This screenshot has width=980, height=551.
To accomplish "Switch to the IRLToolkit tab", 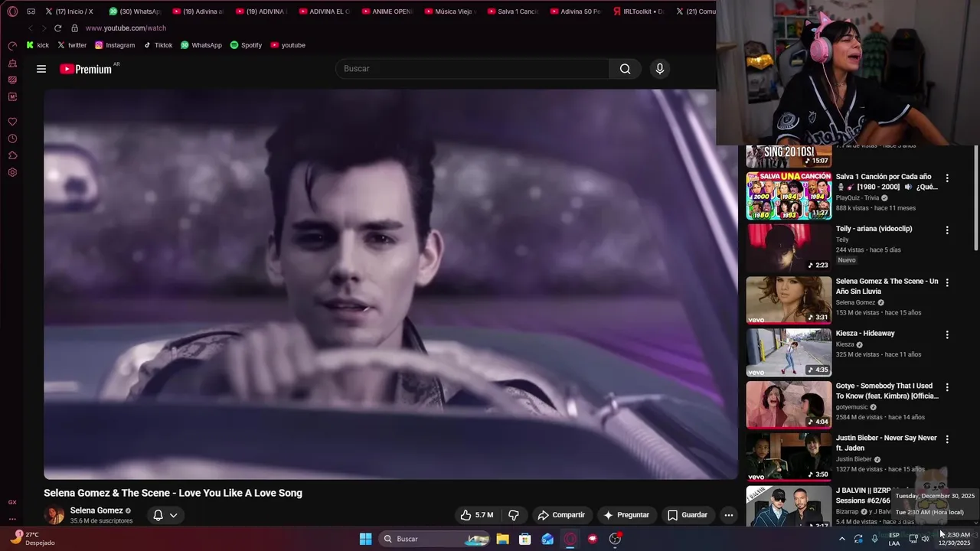I will click(x=638, y=11).
